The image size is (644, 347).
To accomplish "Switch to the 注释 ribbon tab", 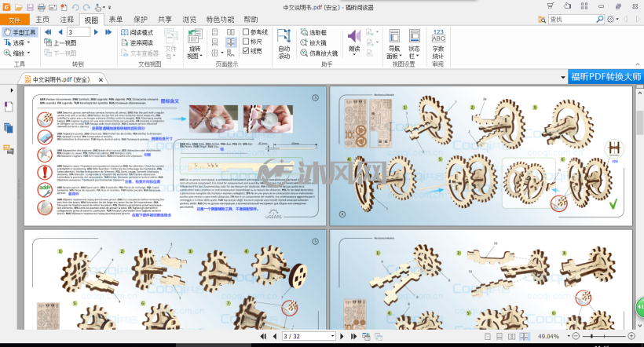I will click(x=67, y=20).
